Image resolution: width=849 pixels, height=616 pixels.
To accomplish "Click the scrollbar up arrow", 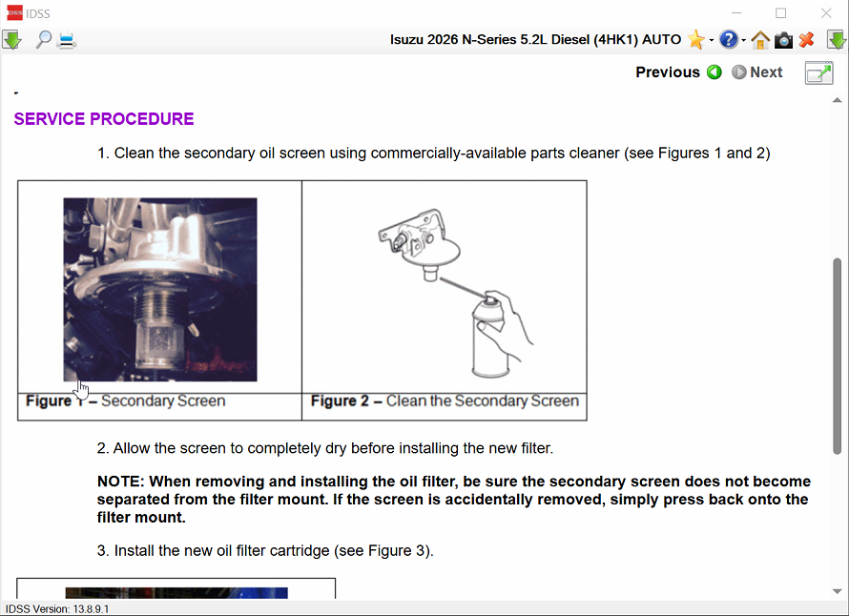I will click(838, 100).
